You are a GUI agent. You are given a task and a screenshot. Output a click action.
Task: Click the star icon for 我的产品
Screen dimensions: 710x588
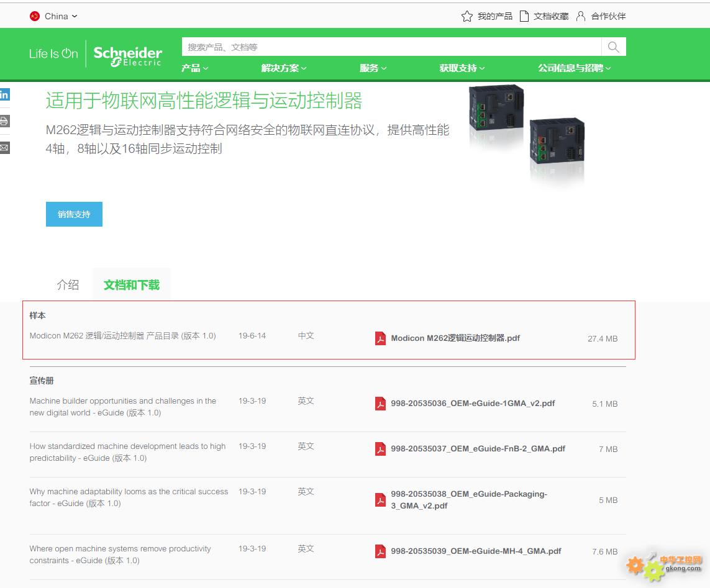(x=467, y=16)
